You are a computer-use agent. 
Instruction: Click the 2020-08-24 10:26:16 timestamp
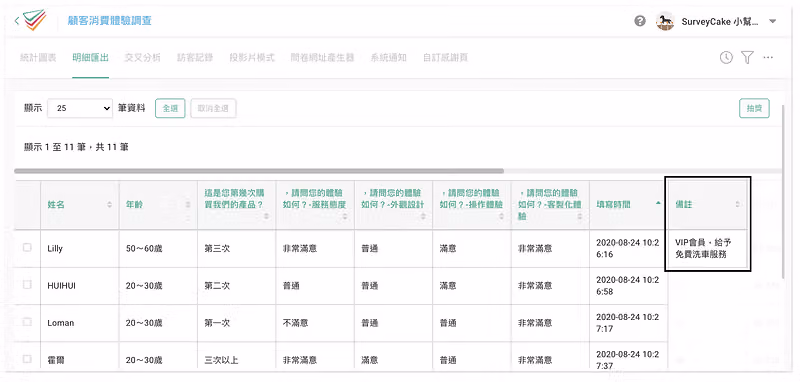(628, 248)
